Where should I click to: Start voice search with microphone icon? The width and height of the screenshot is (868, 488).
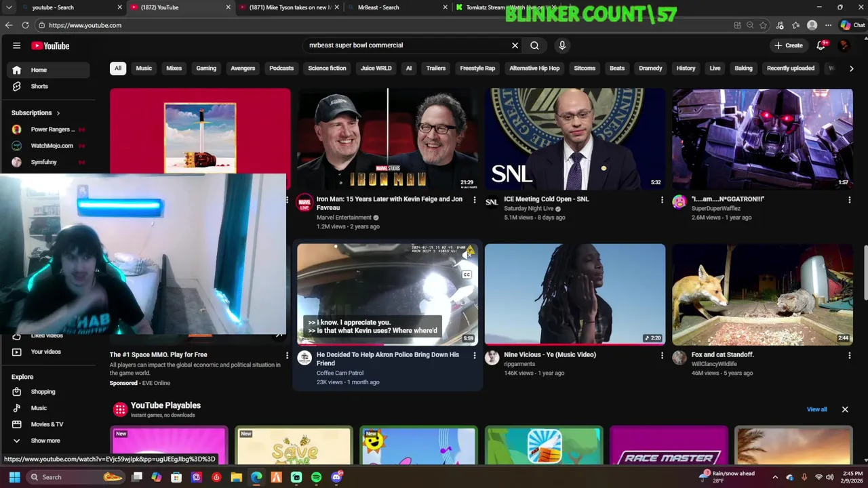pyautogui.click(x=562, y=45)
